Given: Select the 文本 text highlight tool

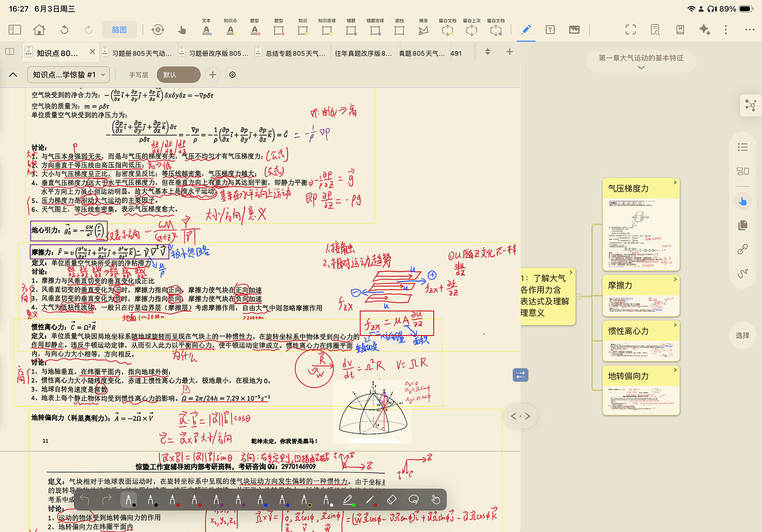Looking at the screenshot, I should (x=206, y=28).
